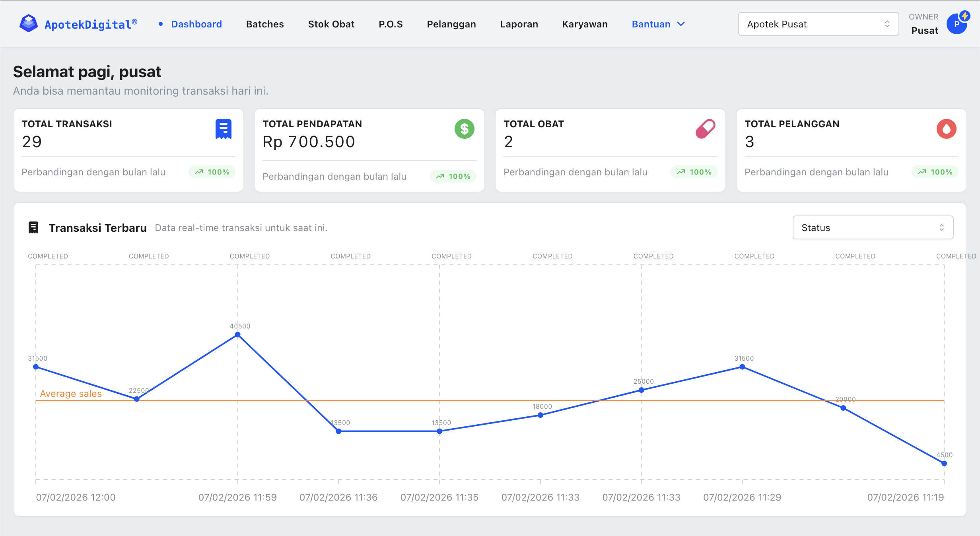Open the Laporan page
This screenshot has height=536, width=980.
pos(519,24)
